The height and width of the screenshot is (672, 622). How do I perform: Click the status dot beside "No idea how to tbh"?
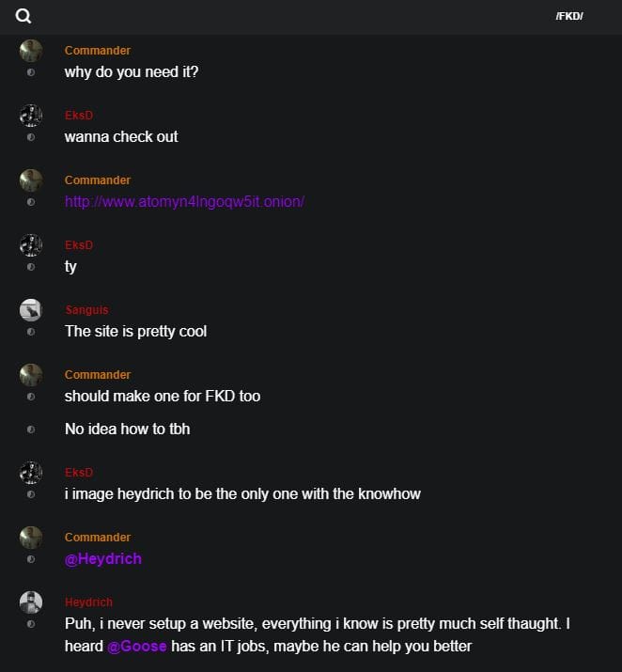(x=31, y=430)
